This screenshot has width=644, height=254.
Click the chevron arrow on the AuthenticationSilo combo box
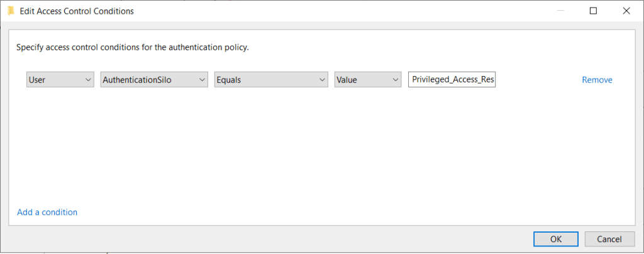click(x=201, y=80)
